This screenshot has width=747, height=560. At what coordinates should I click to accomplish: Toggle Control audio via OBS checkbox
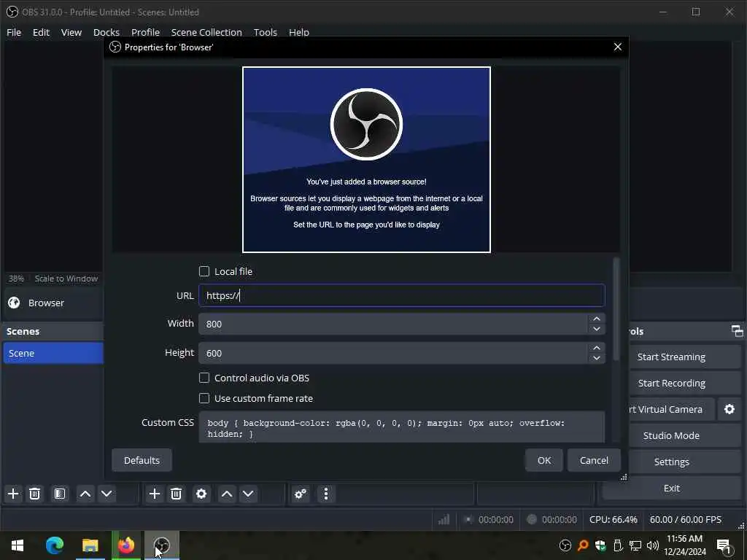(204, 378)
